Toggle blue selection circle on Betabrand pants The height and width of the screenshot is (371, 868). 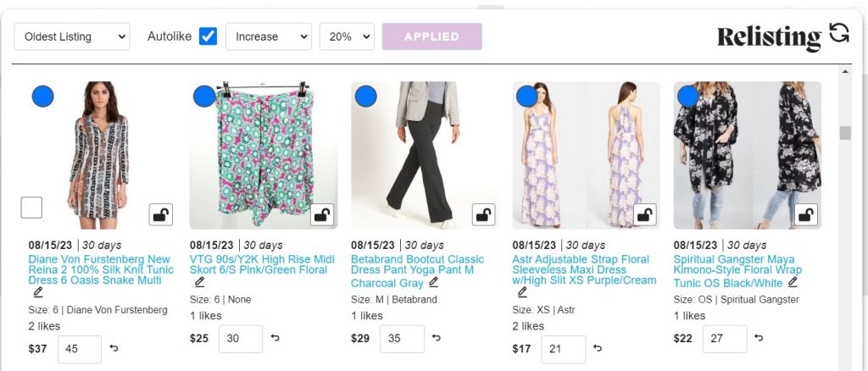click(365, 97)
